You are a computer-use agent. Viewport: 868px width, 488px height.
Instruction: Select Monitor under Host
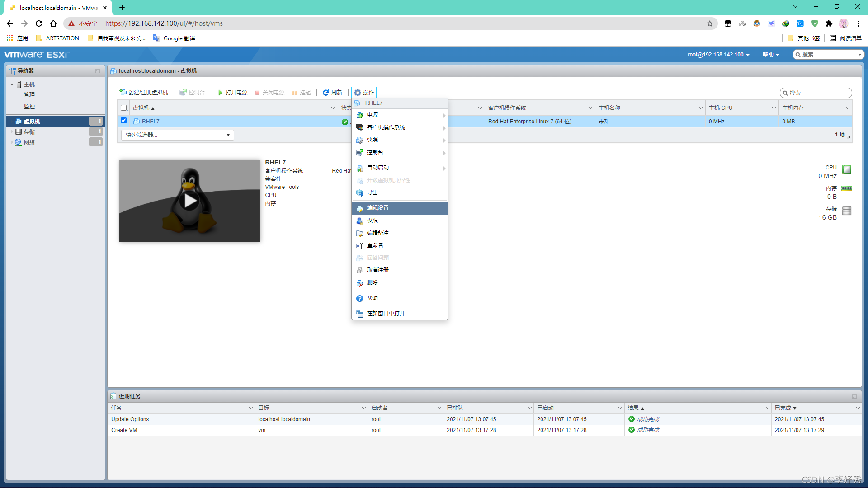[29, 107]
